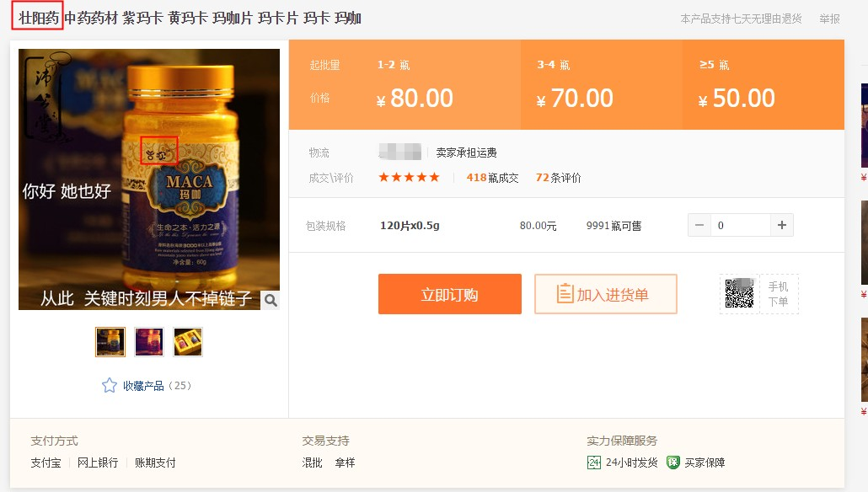Viewport: 868px width, 492px height.
Task: Click the 收藏产品 favorite link
Action: (x=143, y=386)
